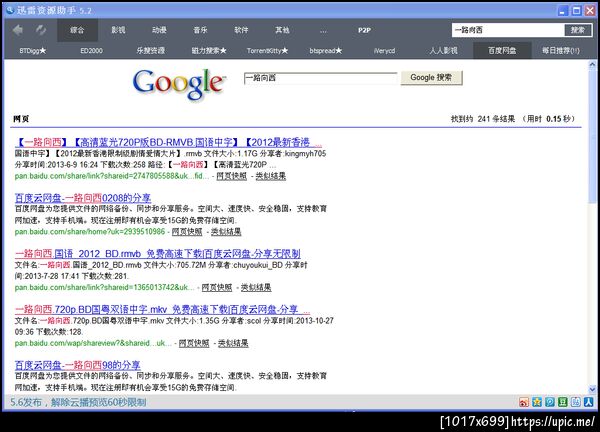Share to Tencent Weibo via the teal icon
The width and height of the screenshot is (600, 432).
pyautogui.click(x=550, y=402)
